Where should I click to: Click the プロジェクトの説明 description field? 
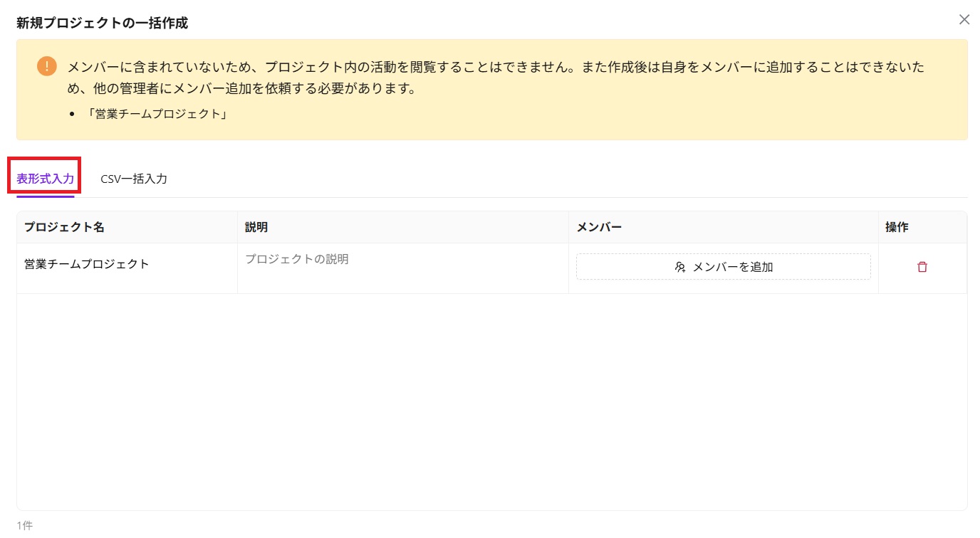tap(402, 268)
